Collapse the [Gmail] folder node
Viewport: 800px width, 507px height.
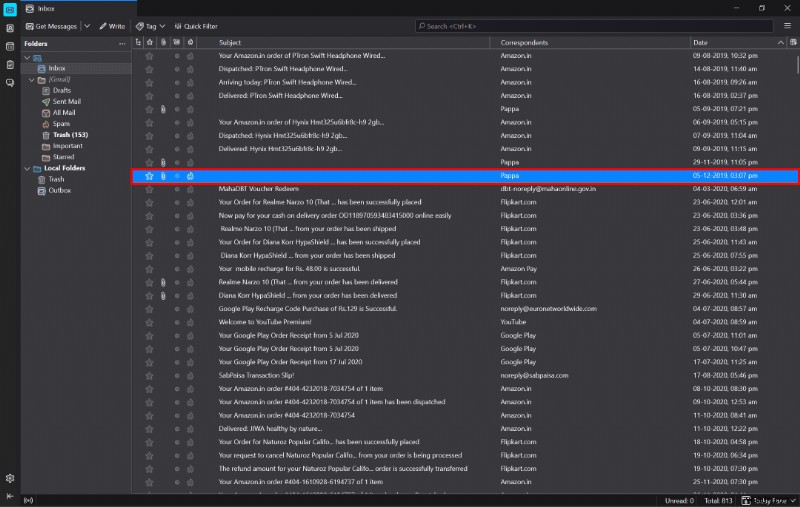point(32,80)
